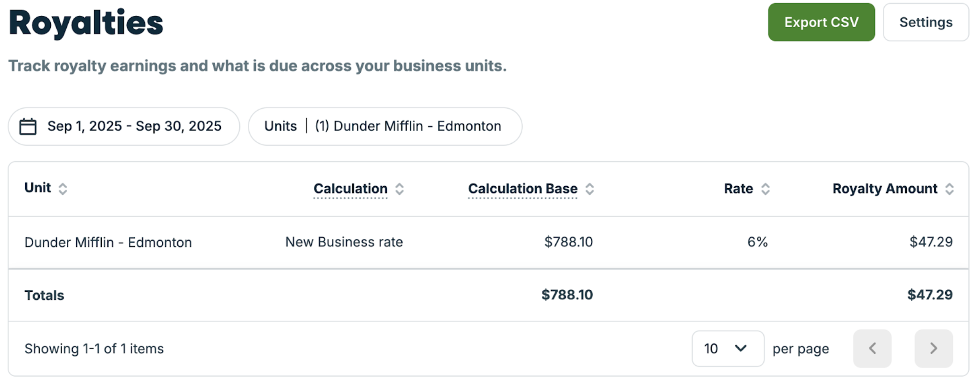Sort by Calculation column arrows
This screenshot has height=380, width=980.
tap(399, 189)
